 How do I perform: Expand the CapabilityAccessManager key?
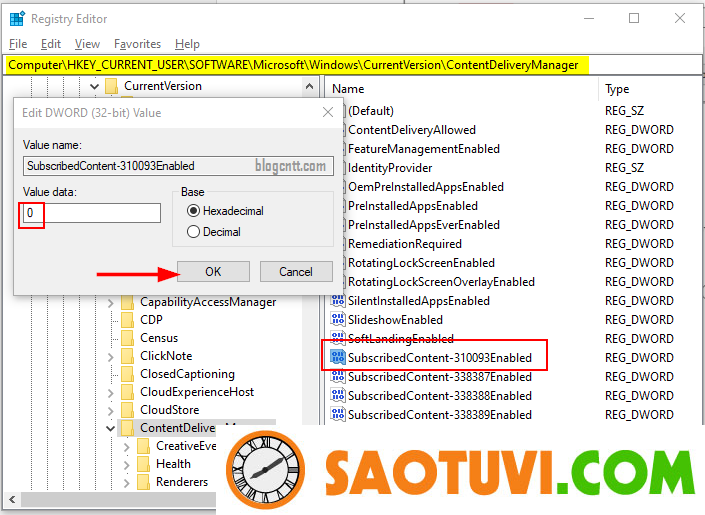click(111, 303)
